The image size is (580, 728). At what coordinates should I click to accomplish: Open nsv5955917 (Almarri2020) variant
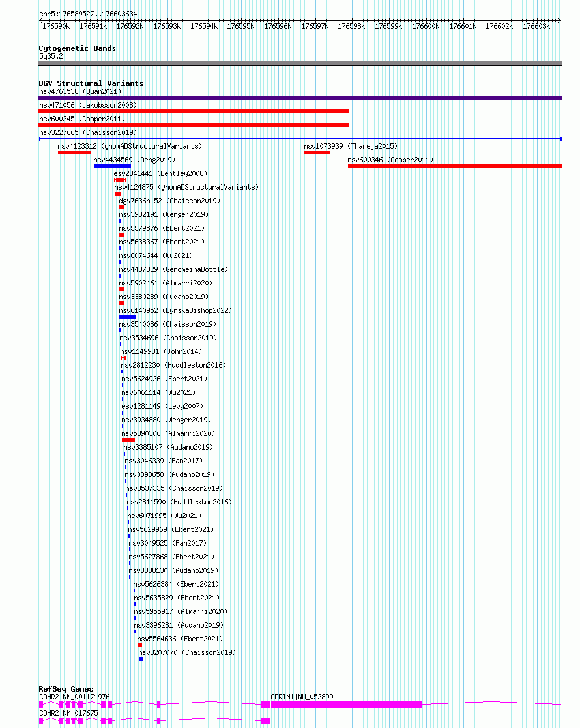181,612
